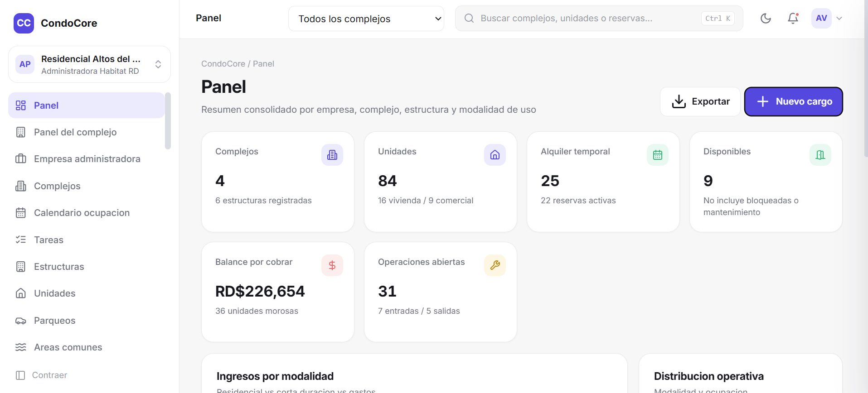Select Panel in the sidebar
This screenshot has width=868, height=393.
point(87,105)
